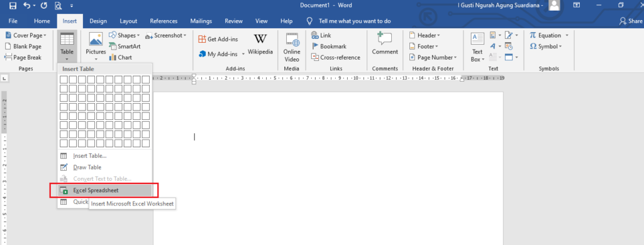This screenshot has height=245, width=644.
Task: Click the Share button
Action: pyautogui.click(x=631, y=21)
